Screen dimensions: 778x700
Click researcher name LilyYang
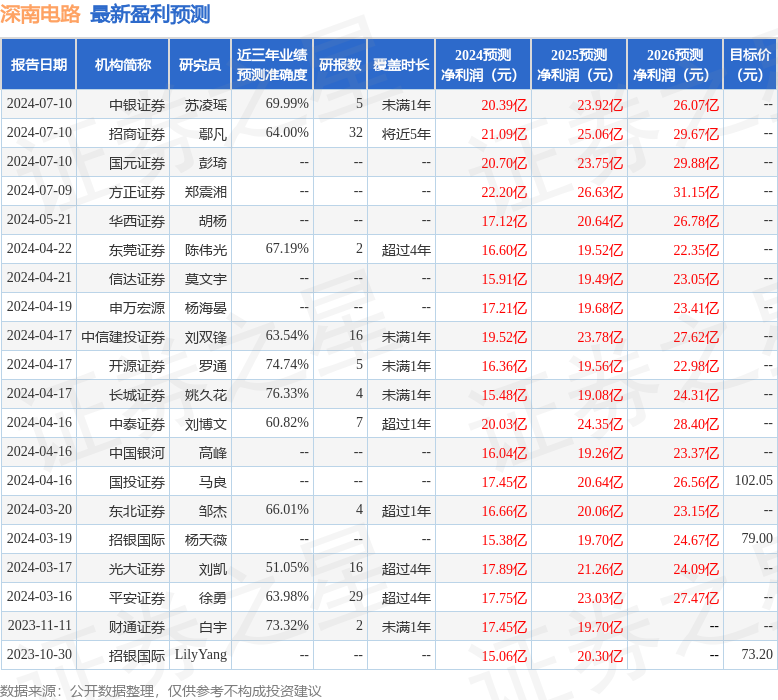[x=201, y=655]
